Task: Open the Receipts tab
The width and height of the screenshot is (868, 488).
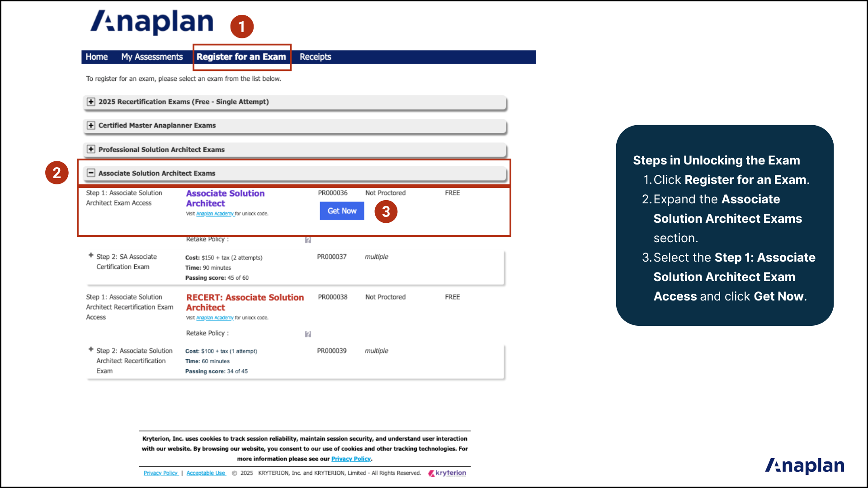Action: coord(316,57)
